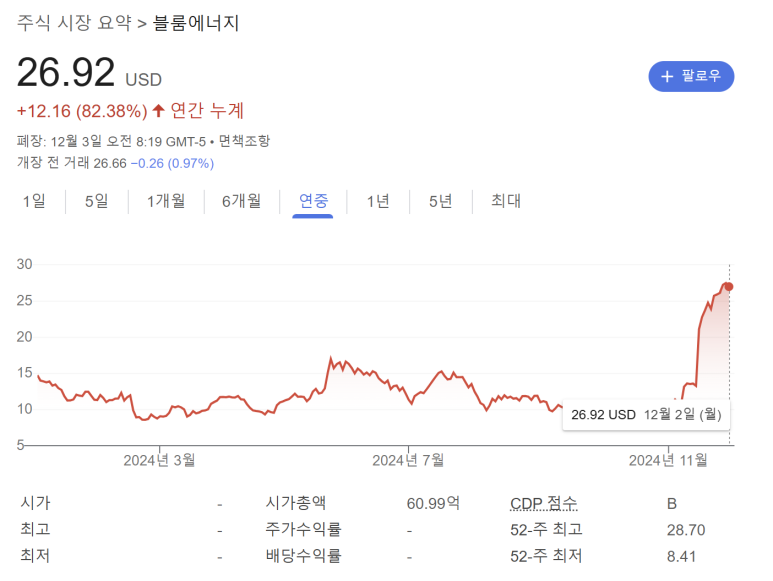Click the red chart endpoint dot

[x=729, y=287]
